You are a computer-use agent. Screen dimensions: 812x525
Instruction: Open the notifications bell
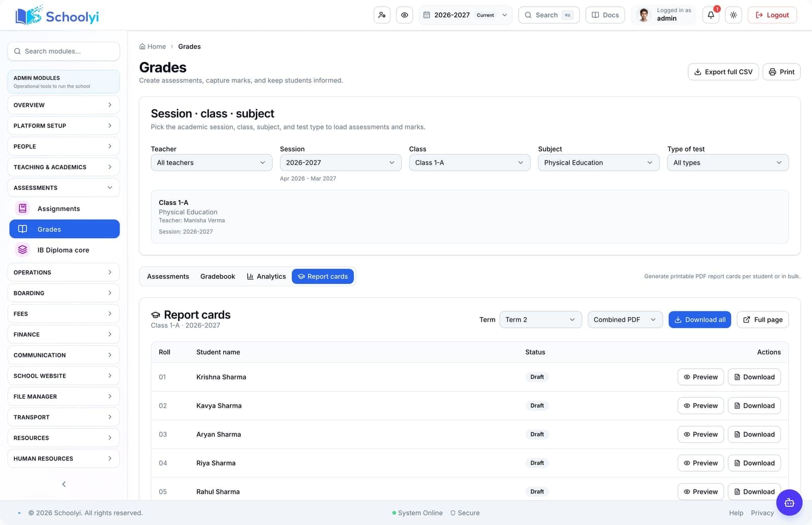711,15
